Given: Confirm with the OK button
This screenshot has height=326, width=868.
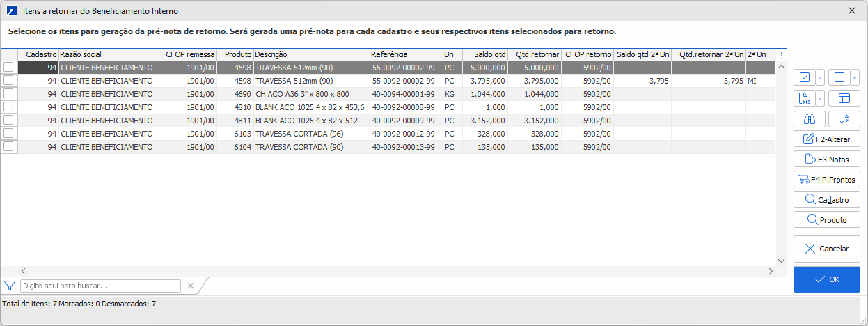Looking at the screenshot, I should click(x=827, y=279).
